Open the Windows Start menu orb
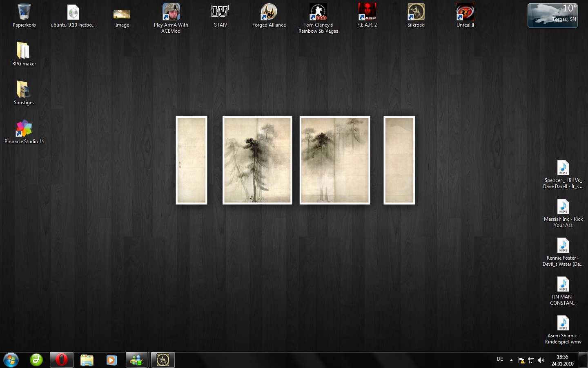Viewport: 588px width, 368px height. (11, 360)
